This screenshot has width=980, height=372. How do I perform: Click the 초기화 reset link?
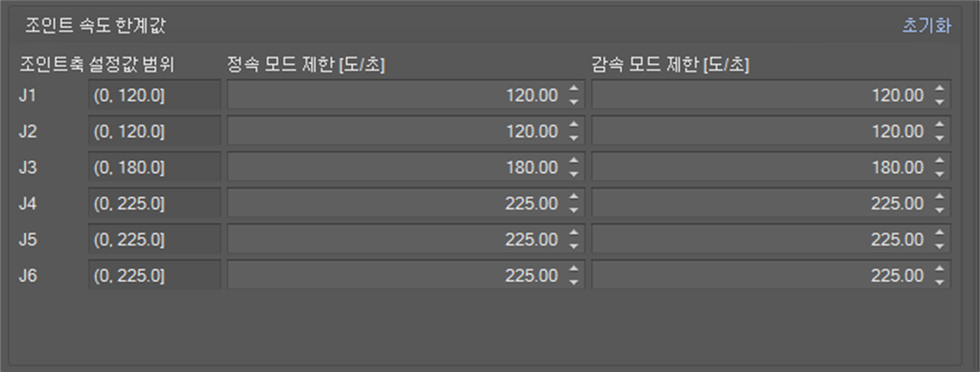coord(926,26)
